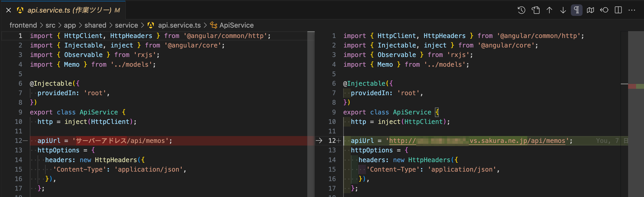Click 'rxjs' string in right pane line 3

(x=458, y=55)
